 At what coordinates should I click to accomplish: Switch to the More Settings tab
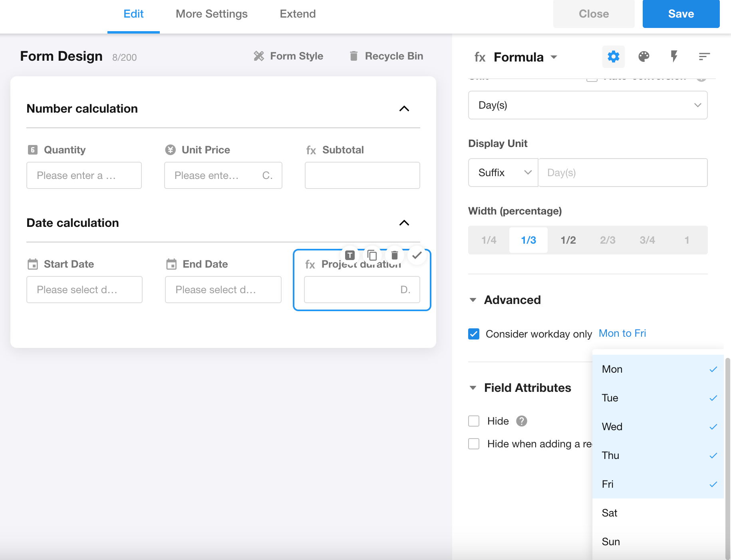tap(211, 14)
